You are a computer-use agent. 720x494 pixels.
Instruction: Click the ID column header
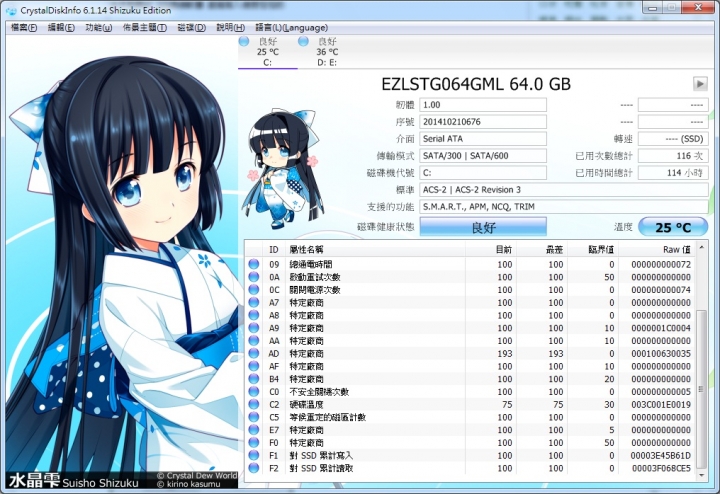point(274,249)
